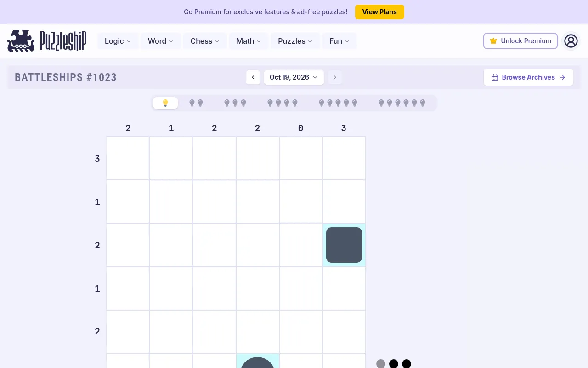Screen dimensions: 588x368
Task: Click the View Plans button
Action: point(379,12)
